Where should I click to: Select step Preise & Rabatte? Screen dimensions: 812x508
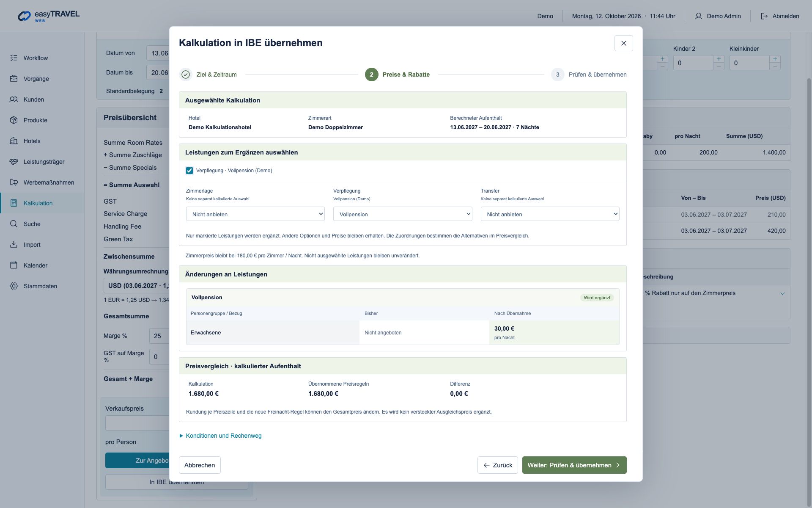click(398, 75)
